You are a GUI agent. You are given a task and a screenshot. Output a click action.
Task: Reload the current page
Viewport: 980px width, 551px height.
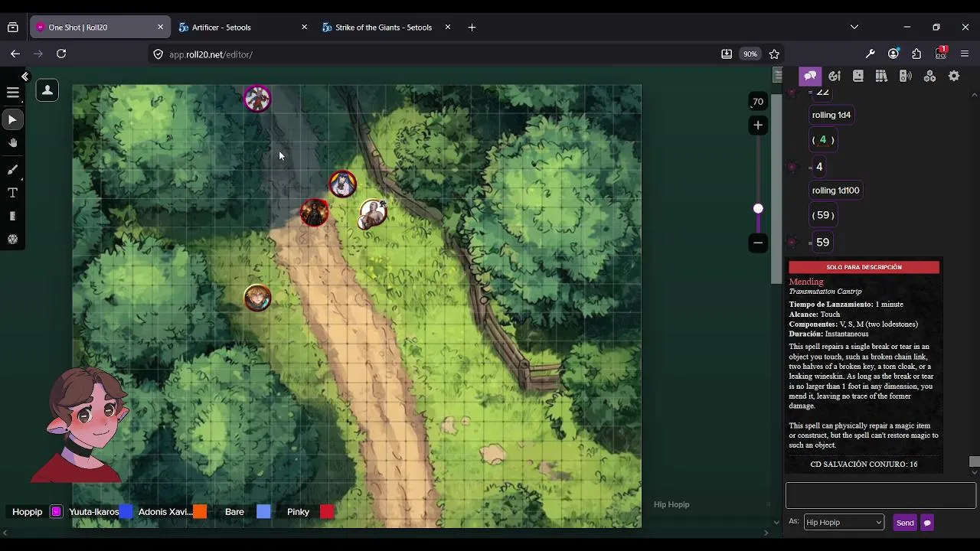click(61, 54)
